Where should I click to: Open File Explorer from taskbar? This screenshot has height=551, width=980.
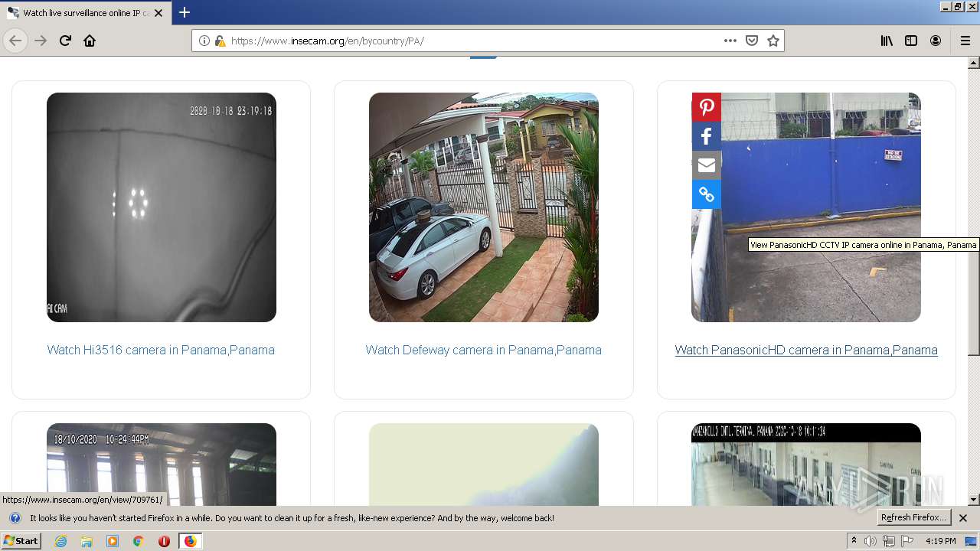[87, 541]
